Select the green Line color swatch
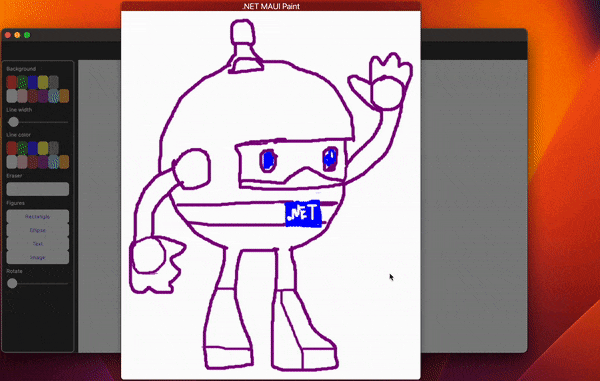 23,148
